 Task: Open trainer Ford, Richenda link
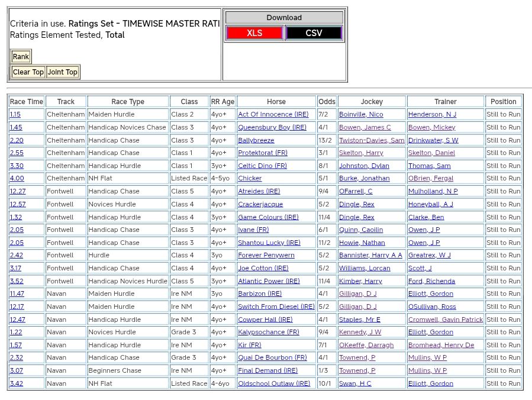click(x=431, y=282)
